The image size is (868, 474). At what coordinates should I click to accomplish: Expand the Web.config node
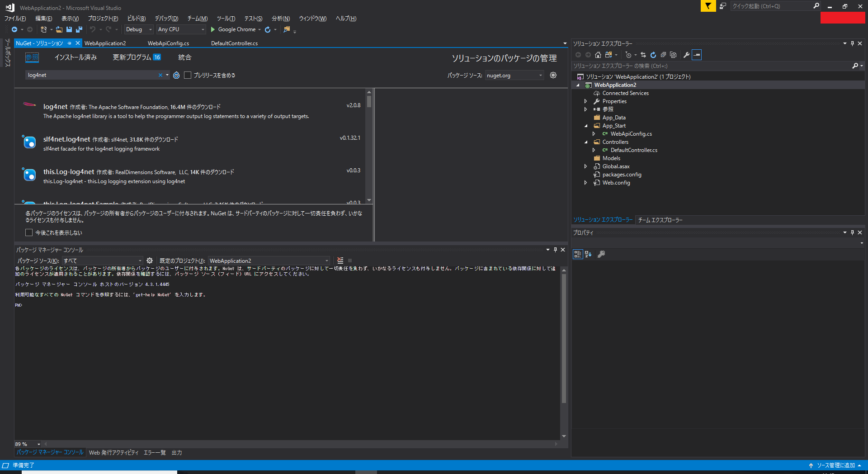585,183
